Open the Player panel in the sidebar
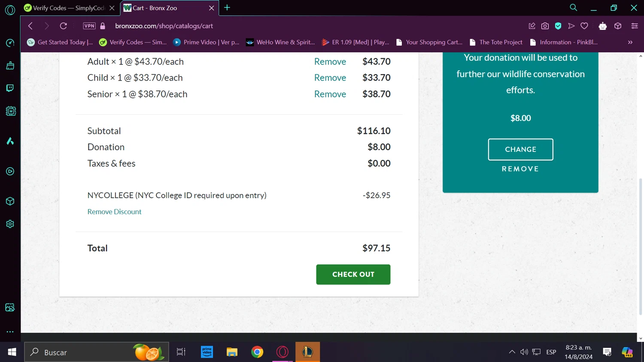The image size is (644, 362). tap(10, 172)
